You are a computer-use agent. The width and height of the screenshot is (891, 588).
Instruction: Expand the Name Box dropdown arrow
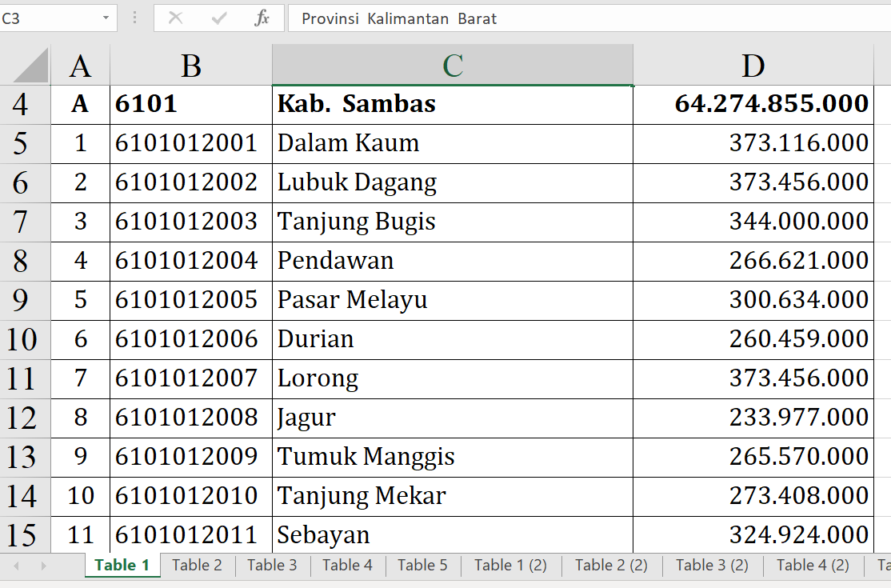pos(106,18)
